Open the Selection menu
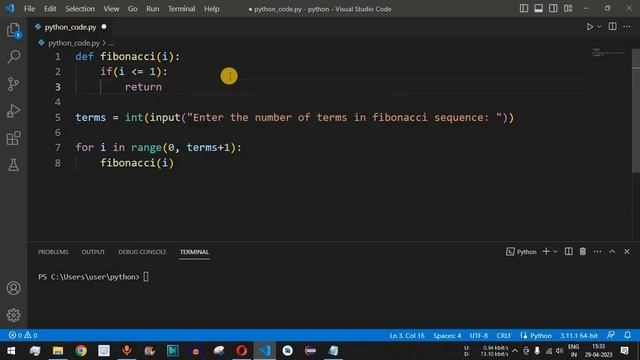The image size is (640, 360). click(x=80, y=9)
